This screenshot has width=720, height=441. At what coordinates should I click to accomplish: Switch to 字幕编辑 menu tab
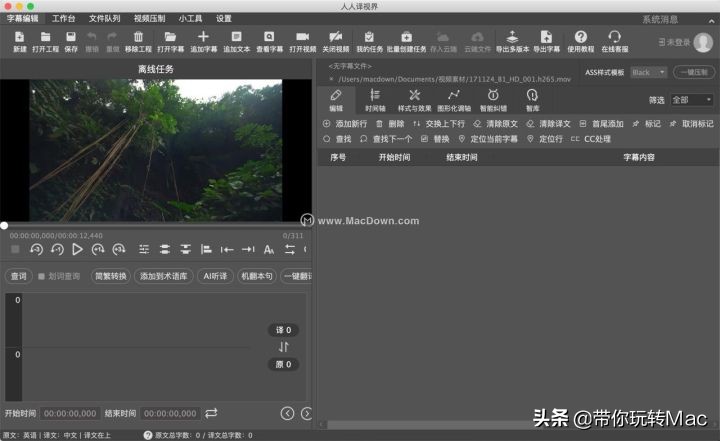(22, 18)
